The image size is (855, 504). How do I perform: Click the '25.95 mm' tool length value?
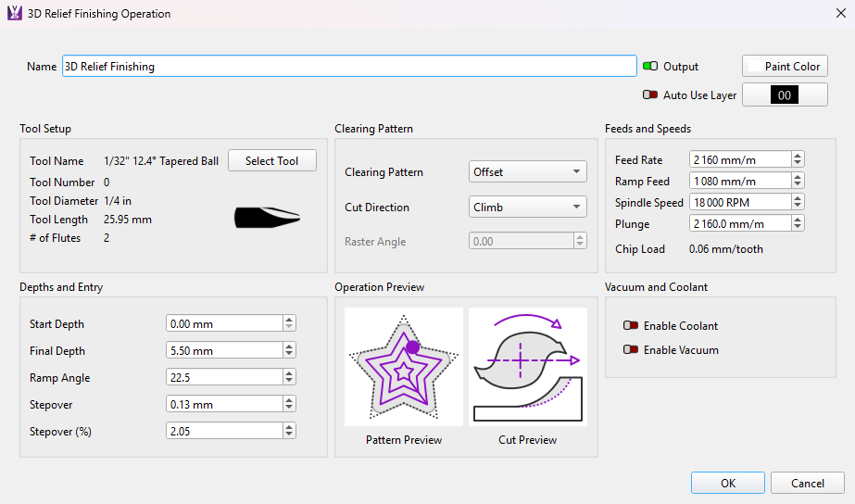(x=128, y=220)
